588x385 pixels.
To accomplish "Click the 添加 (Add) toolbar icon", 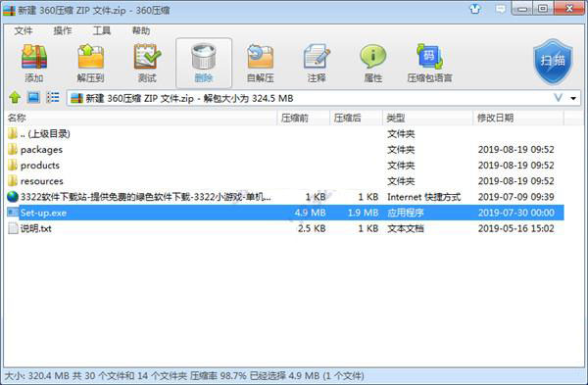I will click(34, 57).
